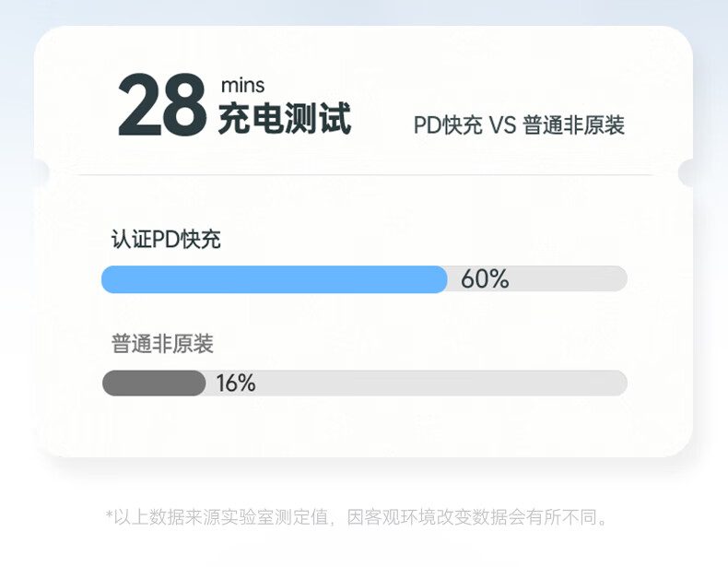Click "PD快充" in the header subtitle
728x567 pixels.
click(448, 126)
